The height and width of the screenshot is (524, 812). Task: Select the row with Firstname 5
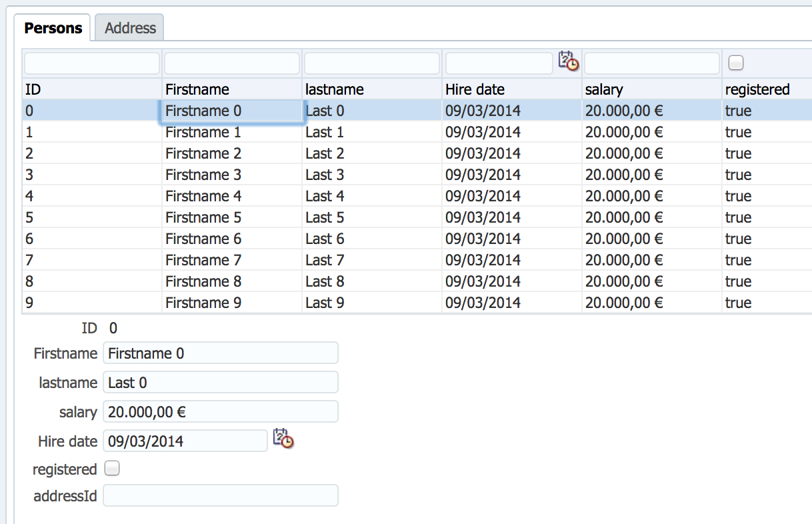coord(417,217)
